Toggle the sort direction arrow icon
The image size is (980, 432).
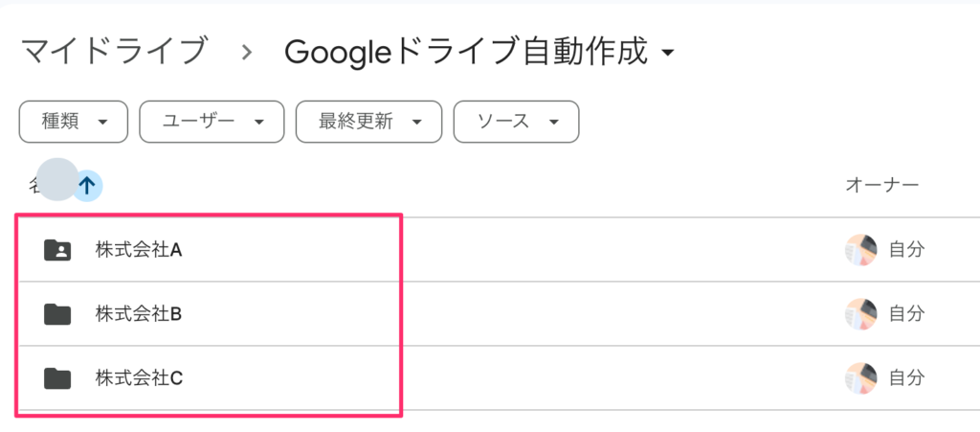(87, 185)
